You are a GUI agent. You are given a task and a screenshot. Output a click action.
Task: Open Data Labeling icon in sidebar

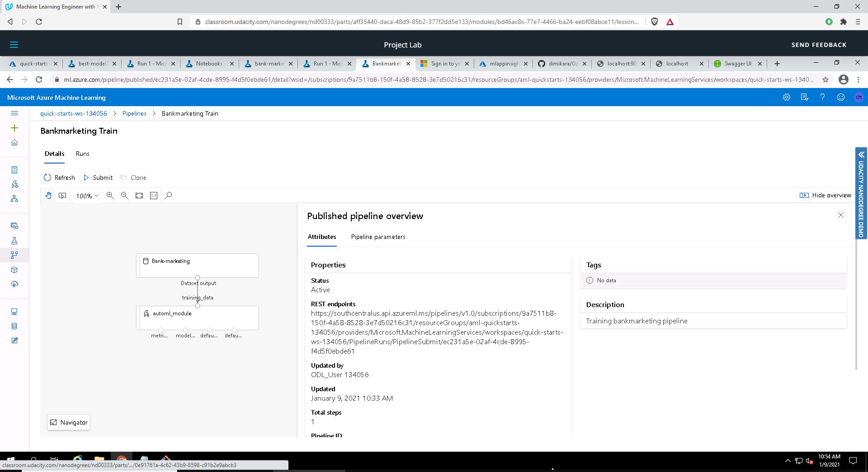click(14, 341)
